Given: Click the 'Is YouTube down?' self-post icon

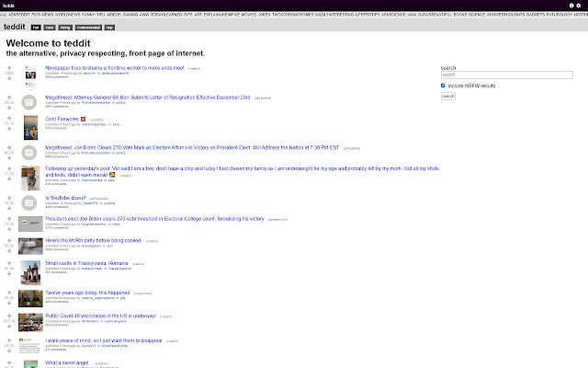Looking at the screenshot, I should 28,203.
